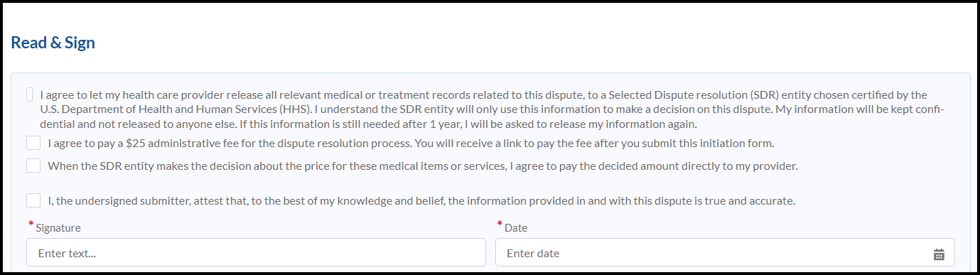Select the Read & Sign heading

53,43
